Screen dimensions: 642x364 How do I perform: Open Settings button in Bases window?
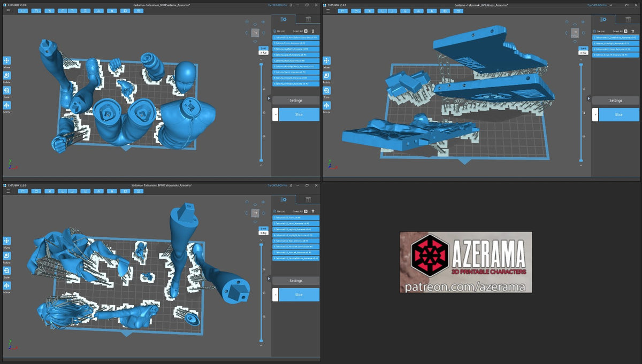click(x=616, y=100)
